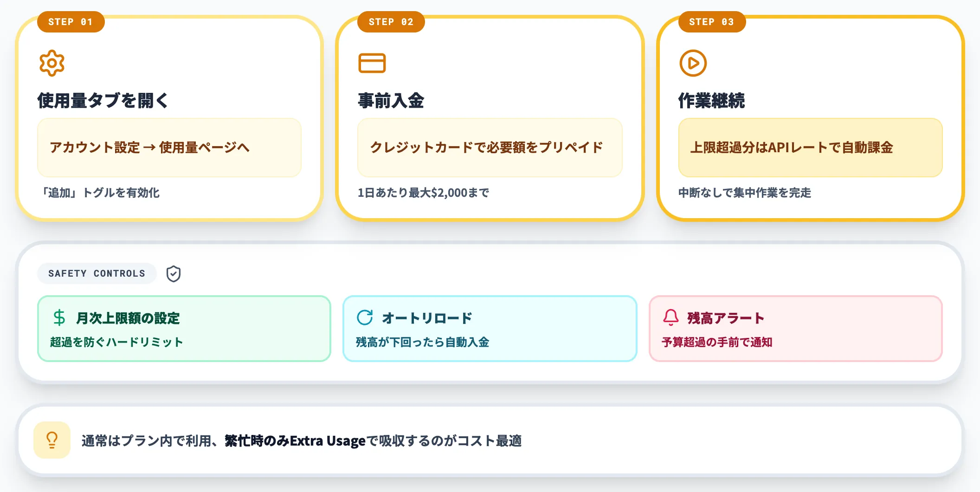Click the lightbulb tip icon
Screen dimensions: 980x492
tap(52, 440)
